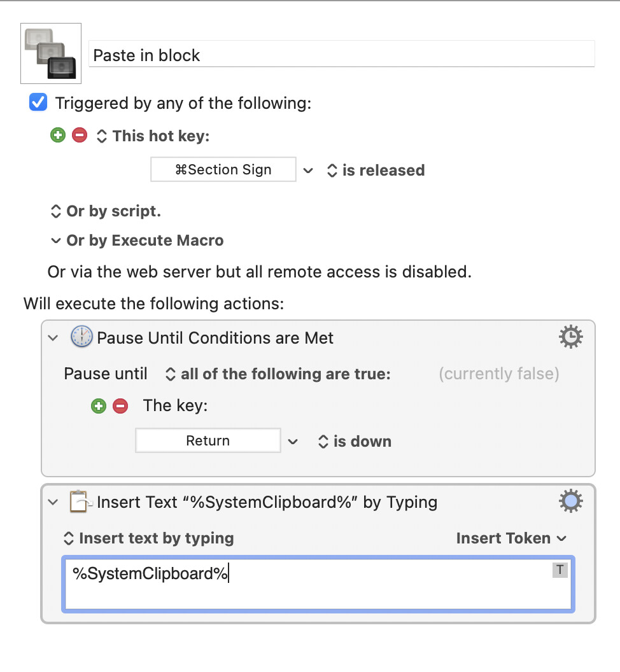Remove the hot key trigger with red minus

pyautogui.click(x=80, y=136)
